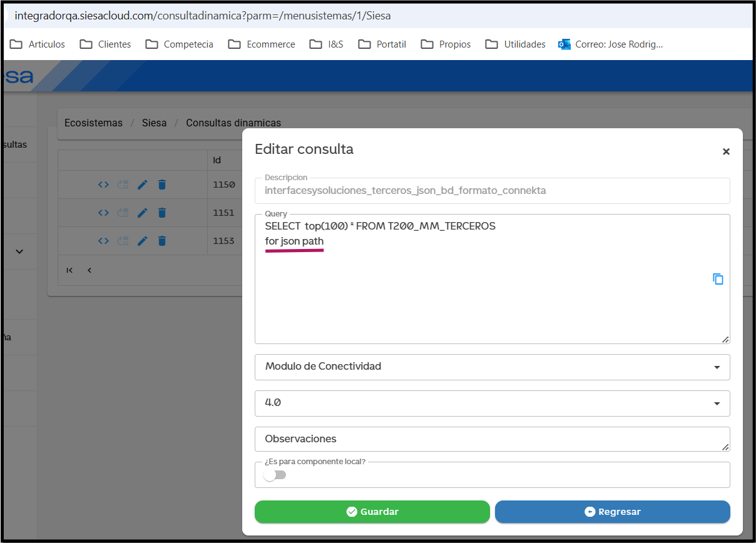Copy the query text using the clipboard icon

718,280
